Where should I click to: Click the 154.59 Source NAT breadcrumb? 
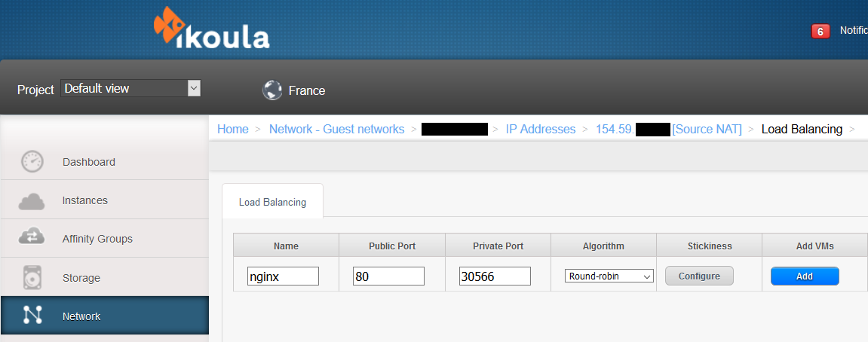669,129
